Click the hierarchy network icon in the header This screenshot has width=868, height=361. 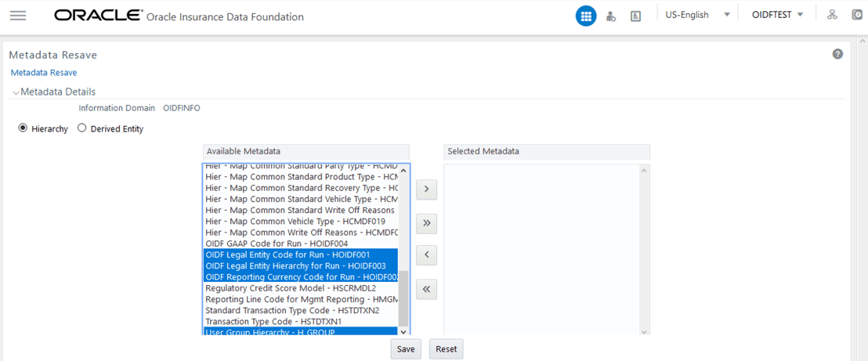pos(831,15)
